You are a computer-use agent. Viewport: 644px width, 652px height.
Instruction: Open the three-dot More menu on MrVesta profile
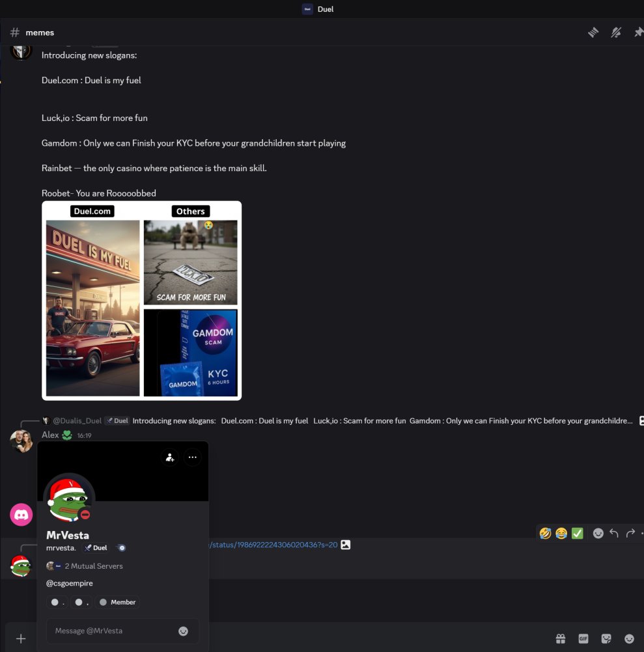click(192, 457)
